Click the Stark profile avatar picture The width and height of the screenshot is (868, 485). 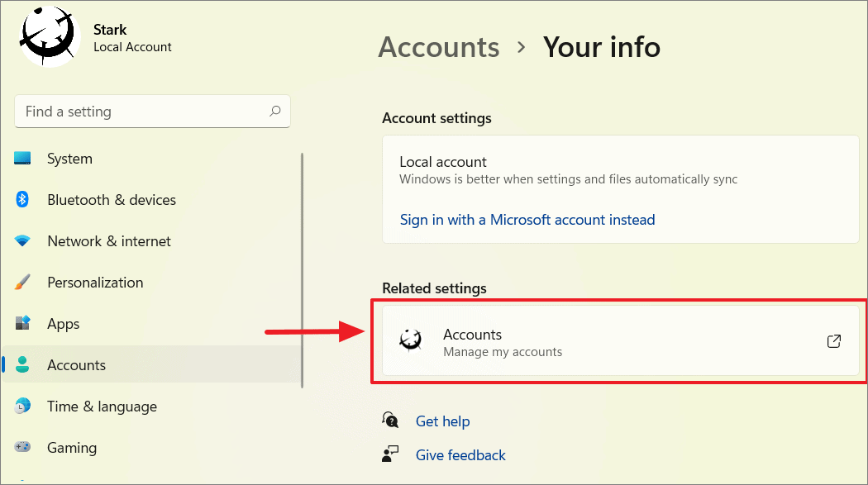(x=49, y=36)
